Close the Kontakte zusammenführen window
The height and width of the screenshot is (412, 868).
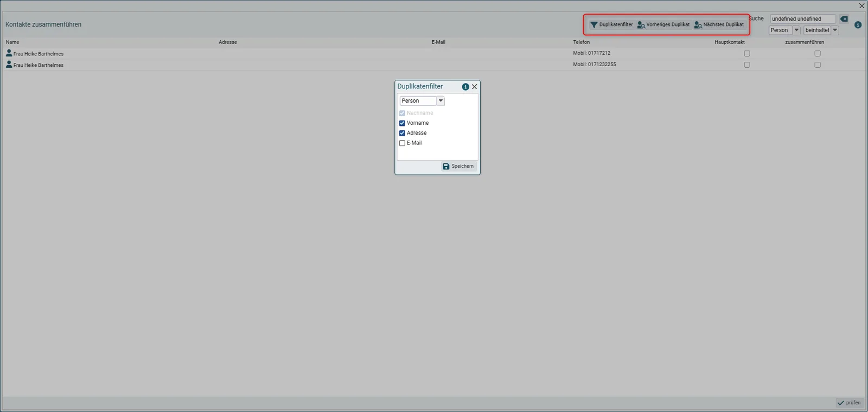tap(861, 6)
